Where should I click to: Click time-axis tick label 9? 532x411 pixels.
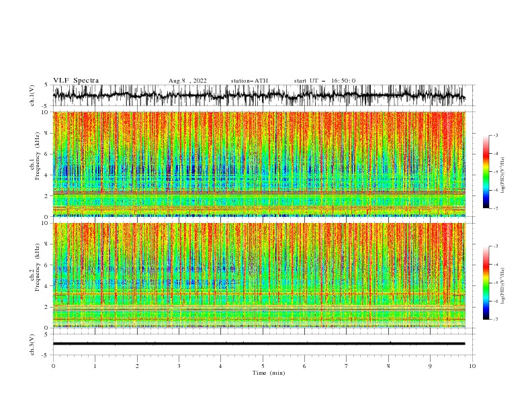430,366
